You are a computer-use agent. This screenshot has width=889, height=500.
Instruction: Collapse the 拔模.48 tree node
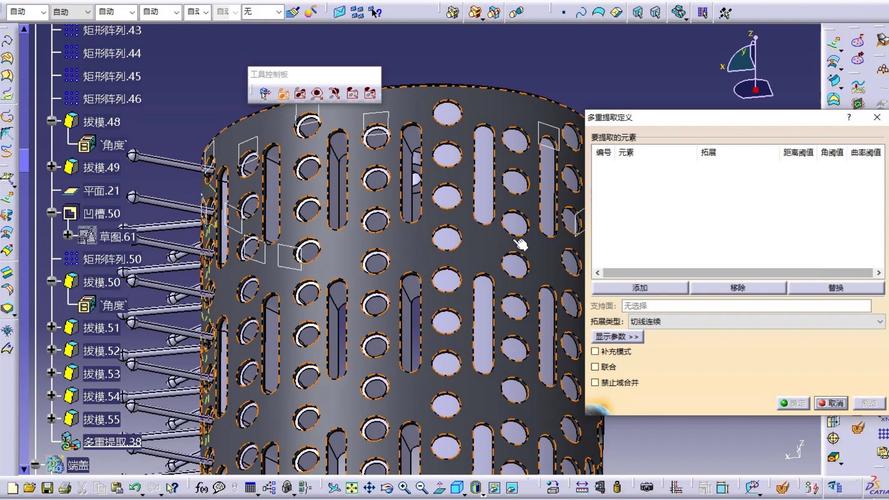pos(52,121)
